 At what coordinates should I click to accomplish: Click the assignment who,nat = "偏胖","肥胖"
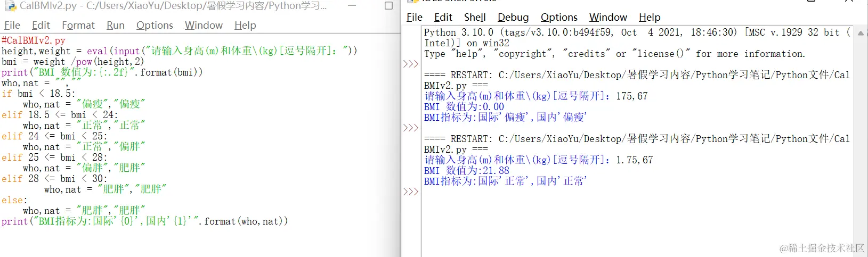84,168
